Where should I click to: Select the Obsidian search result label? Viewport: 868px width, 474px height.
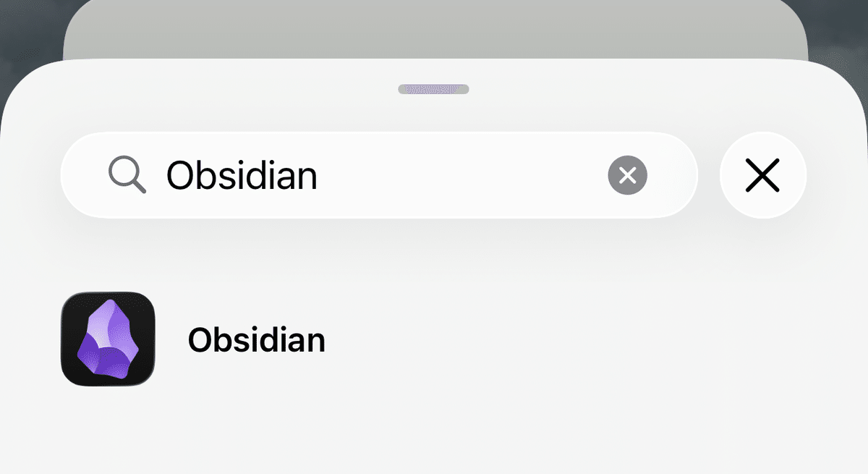256,339
